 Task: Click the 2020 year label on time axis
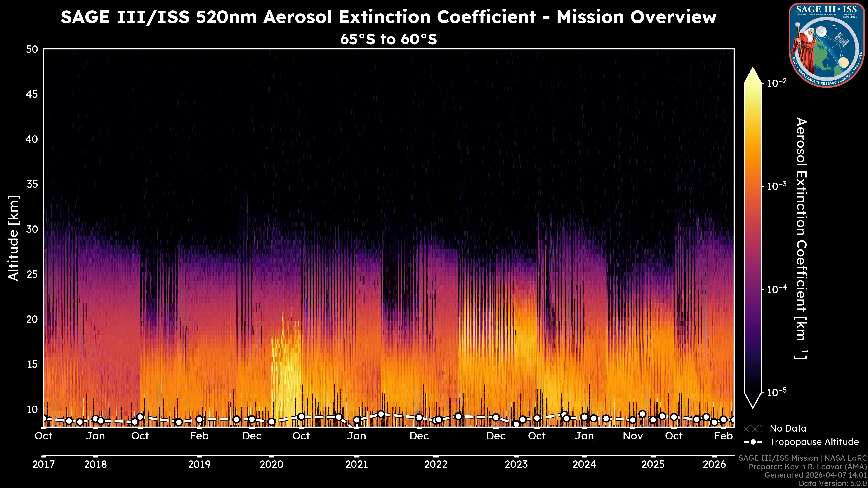tap(271, 465)
